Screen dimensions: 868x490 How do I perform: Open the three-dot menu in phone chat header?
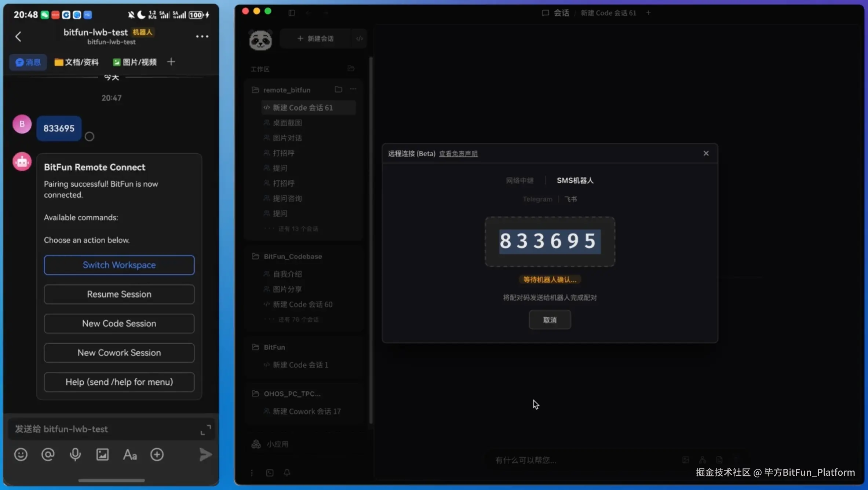tap(202, 36)
